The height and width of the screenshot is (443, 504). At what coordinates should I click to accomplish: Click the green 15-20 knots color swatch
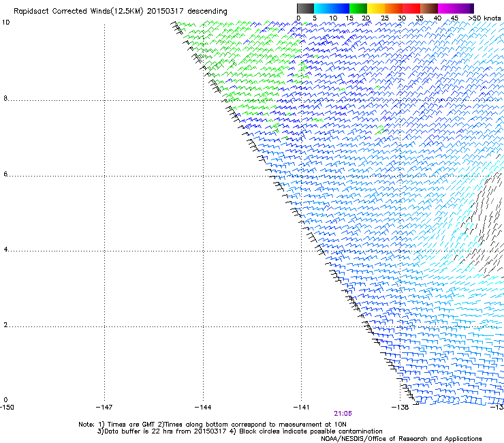(358, 8)
